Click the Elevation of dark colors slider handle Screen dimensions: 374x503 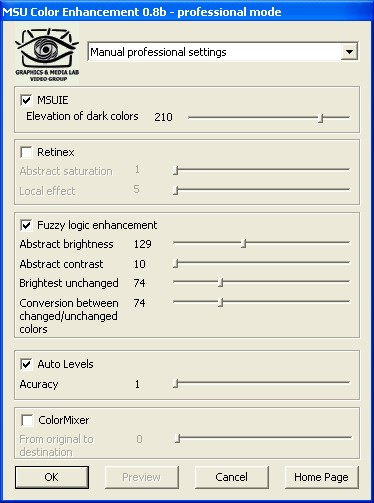pos(321,118)
